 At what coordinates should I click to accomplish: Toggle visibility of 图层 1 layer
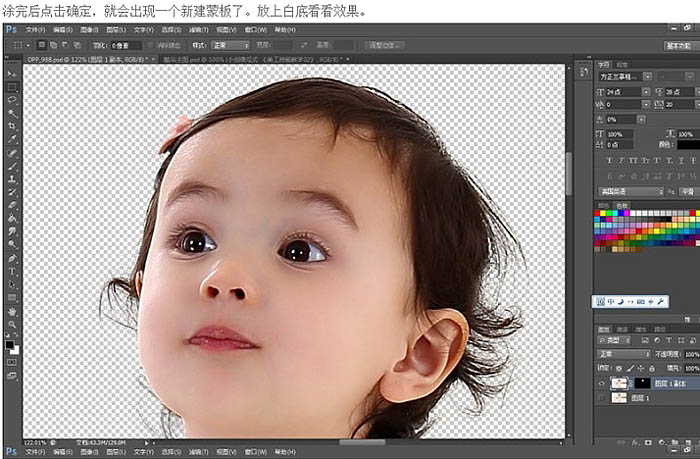click(x=600, y=399)
